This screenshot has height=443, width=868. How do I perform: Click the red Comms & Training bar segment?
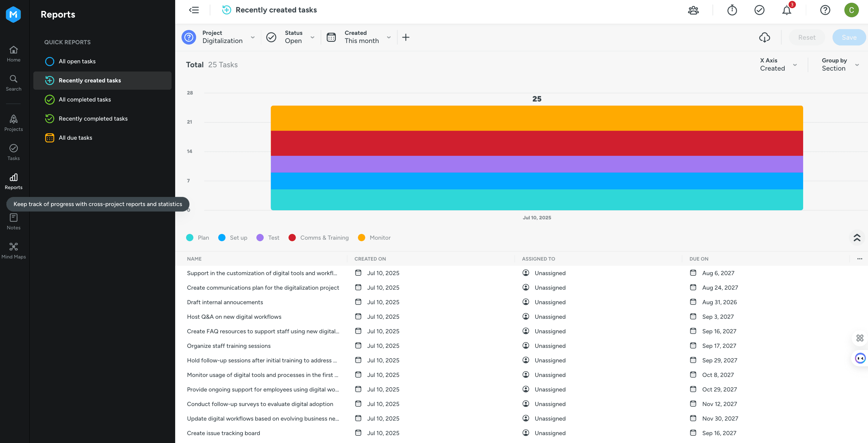(536, 143)
